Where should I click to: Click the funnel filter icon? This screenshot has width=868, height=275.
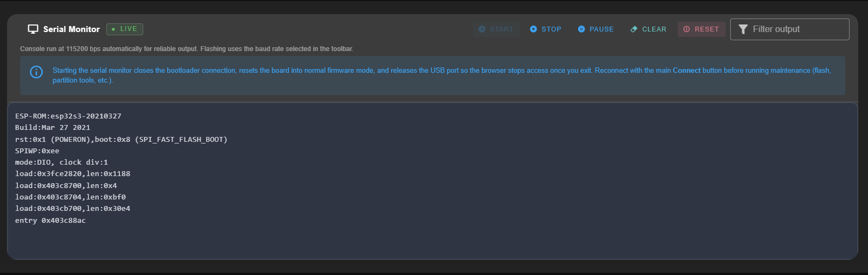click(x=743, y=29)
